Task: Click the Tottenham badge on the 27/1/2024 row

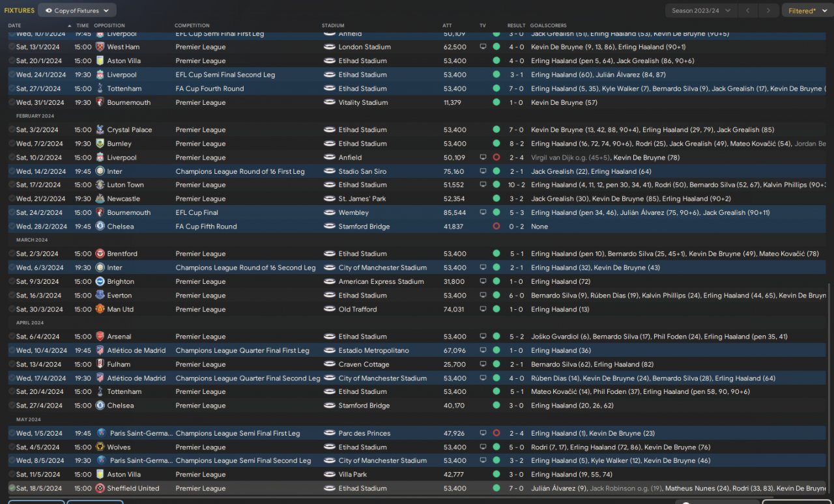Action: (x=100, y=89)
